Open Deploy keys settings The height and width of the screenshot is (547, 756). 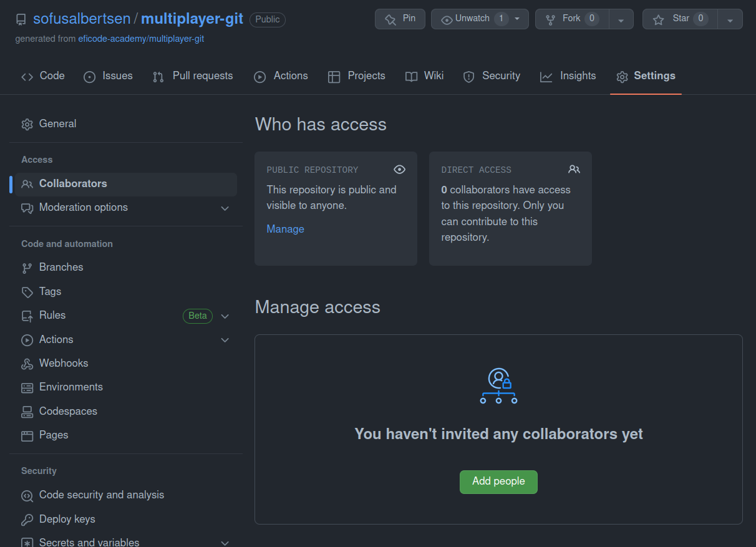coord(126,520)
